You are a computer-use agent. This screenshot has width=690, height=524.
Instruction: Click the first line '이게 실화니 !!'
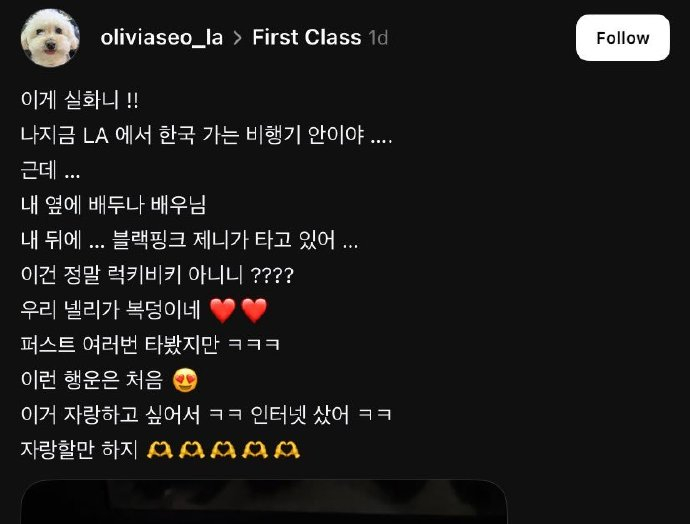(x=80, y=100)
